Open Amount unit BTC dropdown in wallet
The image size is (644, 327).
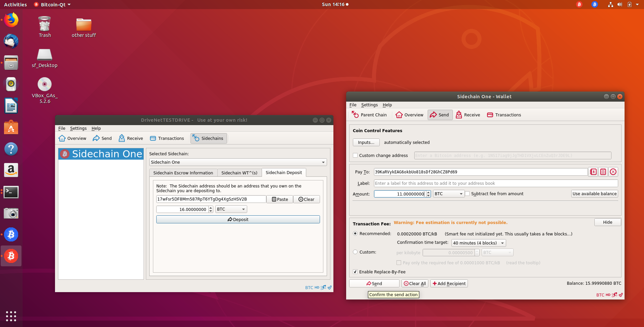tap(449, 194)
